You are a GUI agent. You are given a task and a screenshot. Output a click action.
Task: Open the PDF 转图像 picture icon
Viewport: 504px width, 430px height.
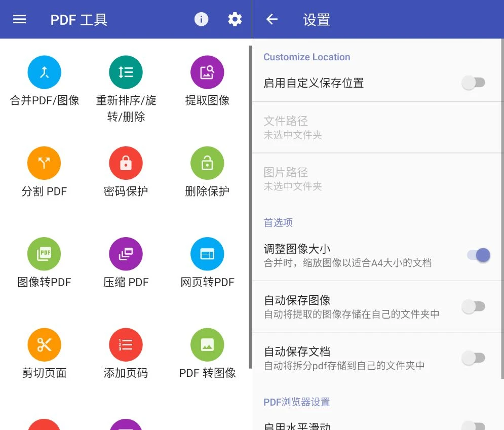pyautogui.click(x=207, y=345)
